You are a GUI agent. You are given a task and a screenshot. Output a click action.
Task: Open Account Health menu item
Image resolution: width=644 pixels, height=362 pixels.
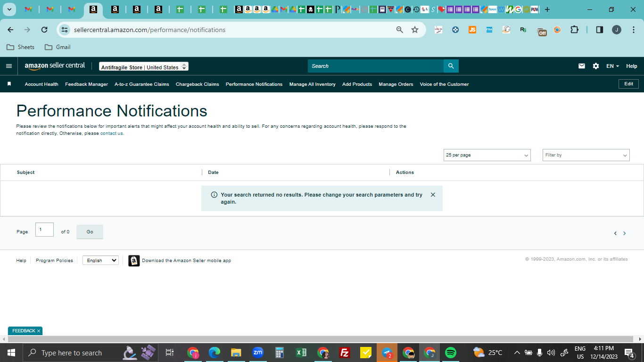[x=41, y=84]
